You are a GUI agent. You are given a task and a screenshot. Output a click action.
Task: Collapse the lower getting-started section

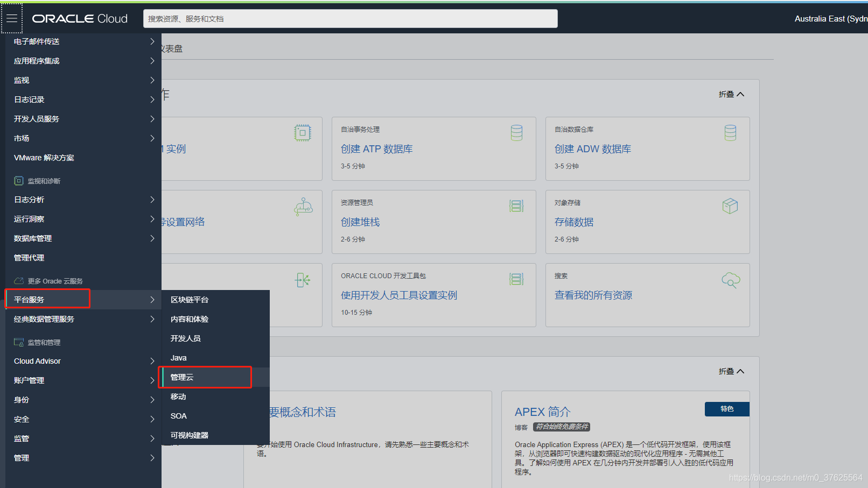coord(731,371)
